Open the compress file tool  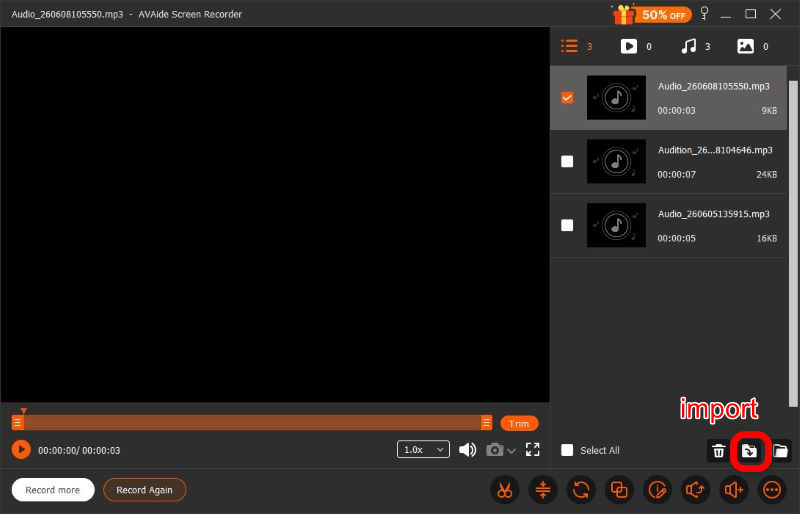[x=543, y=490]
